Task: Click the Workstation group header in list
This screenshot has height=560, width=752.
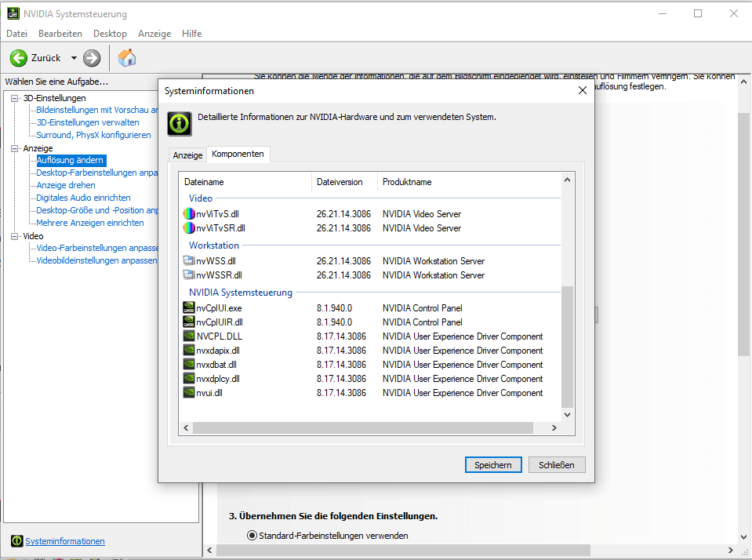Action: [214, 245]
